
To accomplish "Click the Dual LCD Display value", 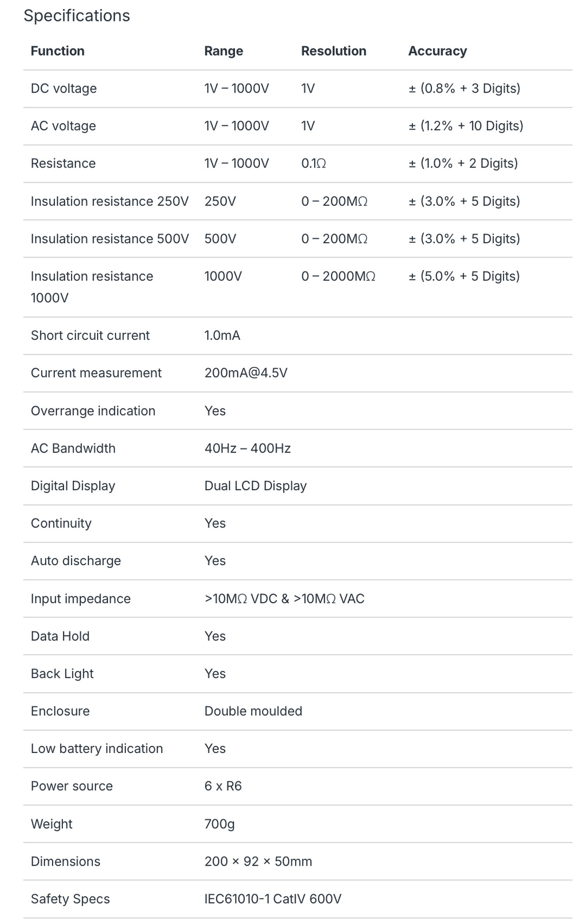I will click(255, 486).
